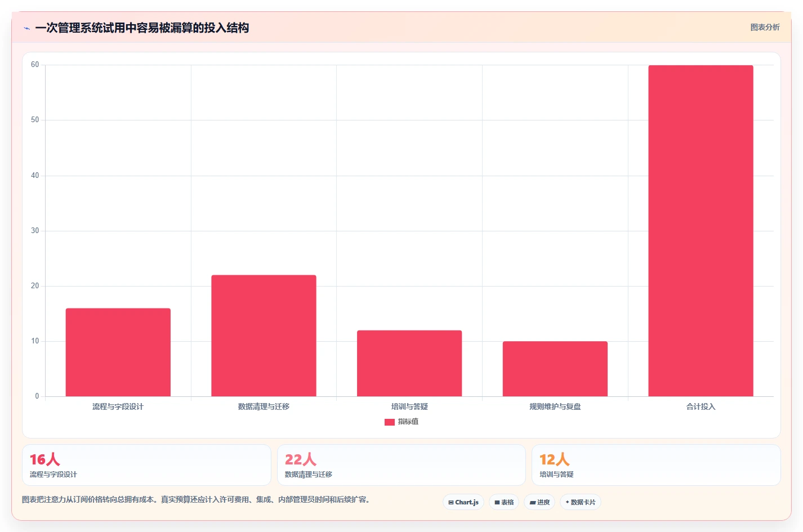Click the x-axis label 合计投入

[x=701, y=406]
